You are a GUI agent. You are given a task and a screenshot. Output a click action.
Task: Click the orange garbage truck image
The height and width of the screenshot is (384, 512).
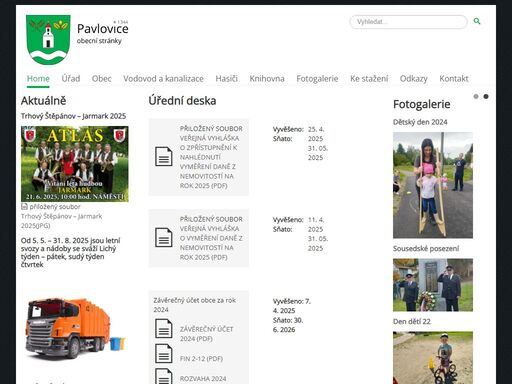(x=75, y=329)
